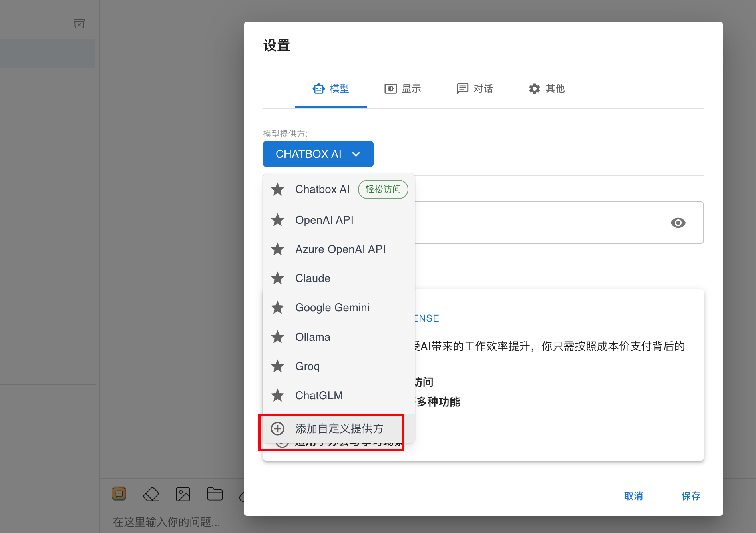Viewport: 756px width, 533px height.
Task: Click the chat bubble icon in bottom toolbar
Action: (x=119, y=494)
